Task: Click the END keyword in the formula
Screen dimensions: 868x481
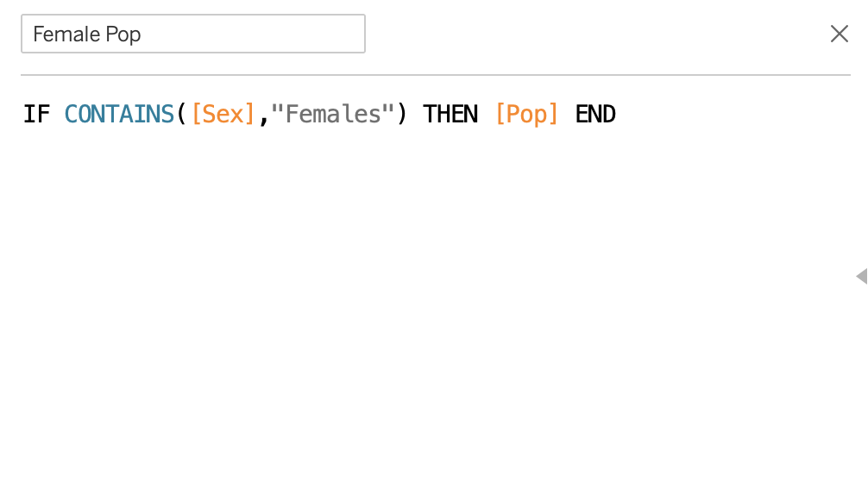Action: (595, 114)
